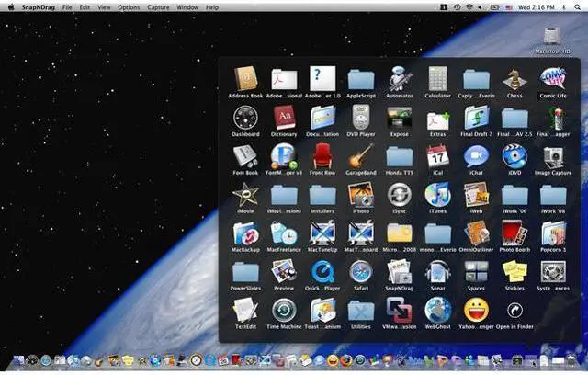Image resolution: width=588 pixels, height=375 pixels.
Task: Click Open in Finder arrow
Action: (514, 310)
